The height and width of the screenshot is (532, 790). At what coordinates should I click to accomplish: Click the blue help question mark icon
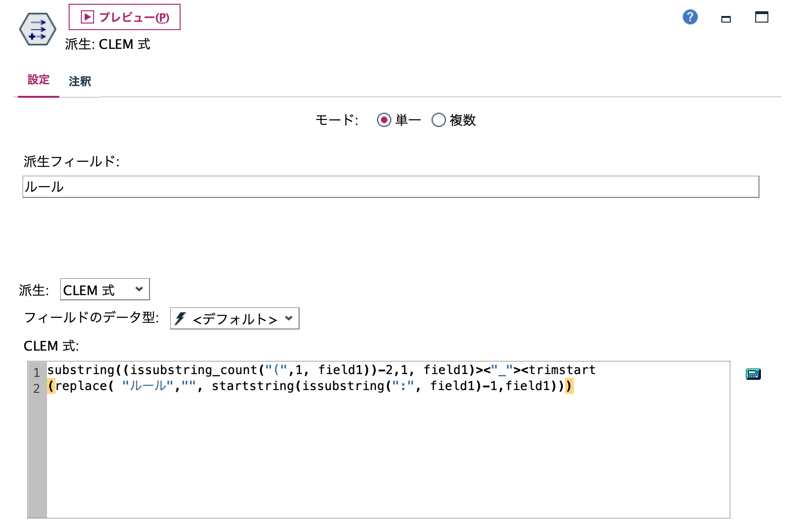pos(689,17)
